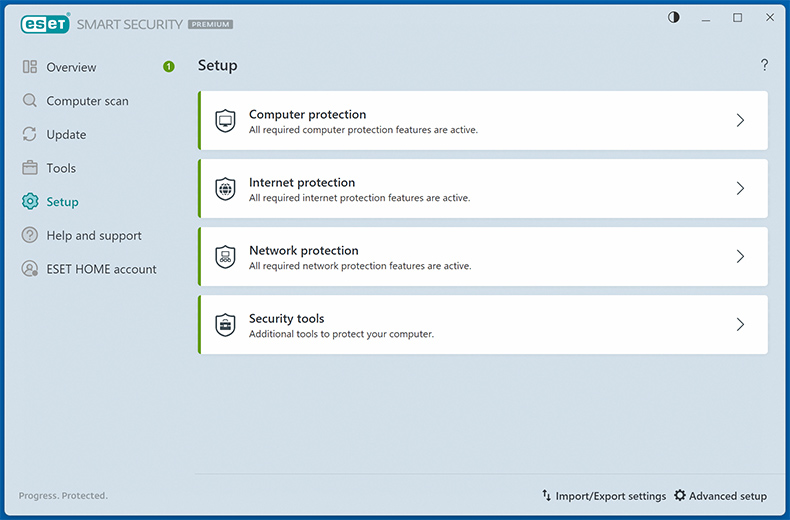Expand the Security tools chevron
This screenshot has height=520, width=790.
coord(740,325)
